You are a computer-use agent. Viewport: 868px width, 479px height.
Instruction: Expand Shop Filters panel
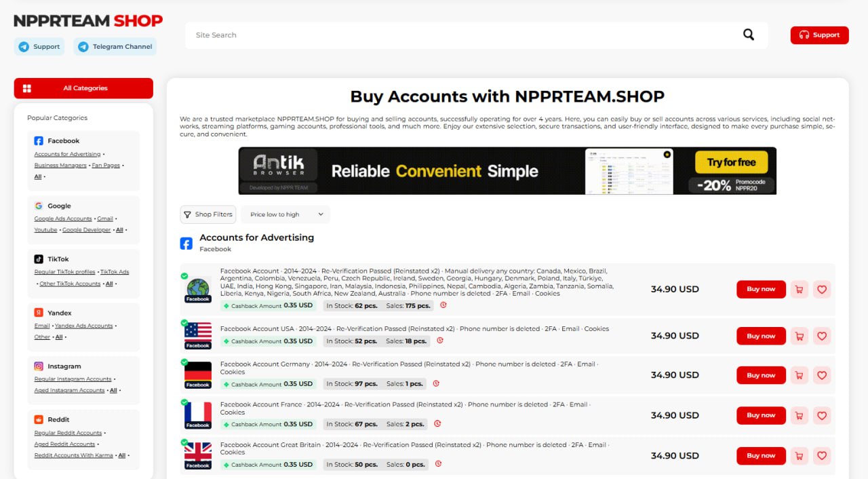[208, 214]
